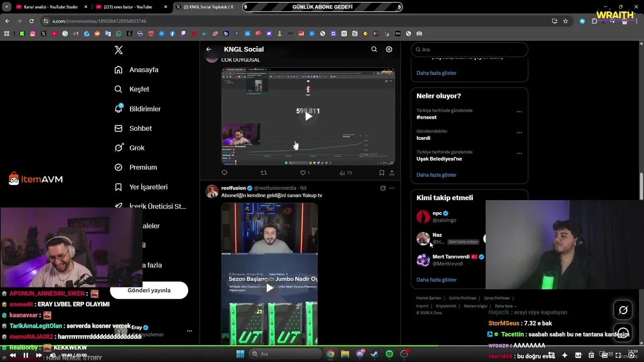The image size is (644, 362).
Task: Open the Uşak Belediyesi'ne trend
Action: pyautogui.click(x=439, y=159)
